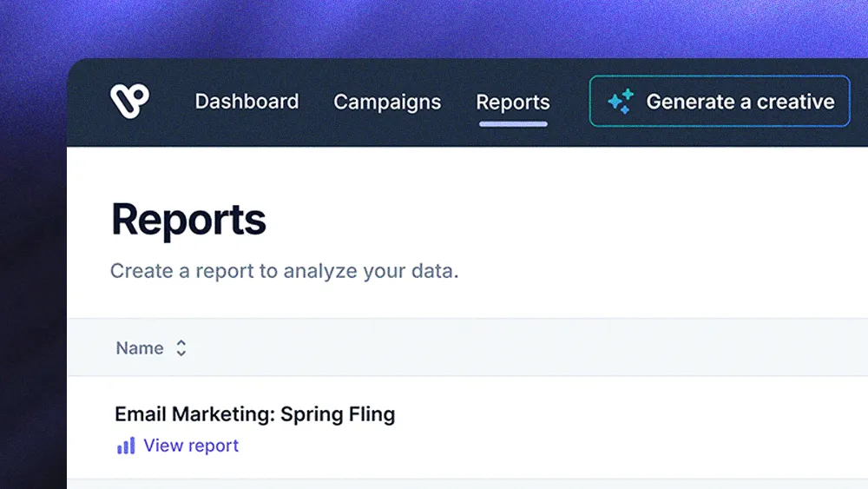Click the sparkle icon on Generate a creative
The image size is (868, 489).
click(x=621, y=102)
